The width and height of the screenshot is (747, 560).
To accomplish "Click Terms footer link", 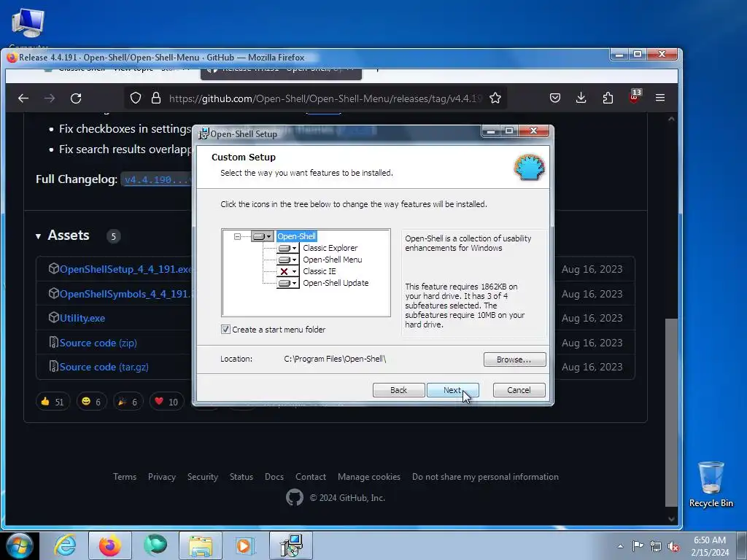I will (x=125, y=477).
